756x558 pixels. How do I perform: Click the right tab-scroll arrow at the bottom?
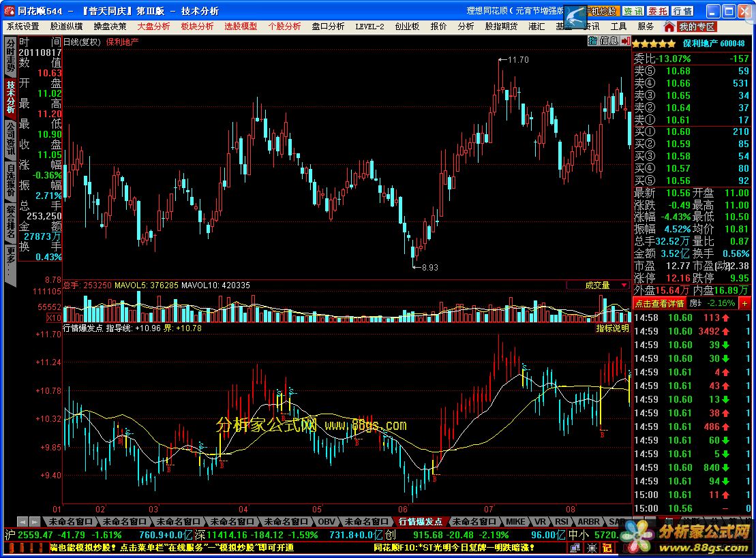[34, 522]
